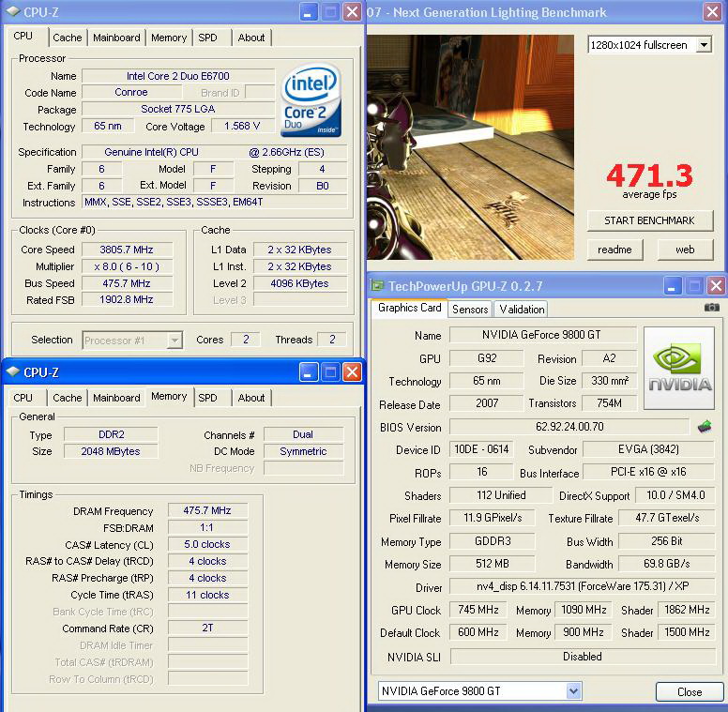Click the top CPU-Z title bar icon

pyautogui.click(x=13, y=11)
